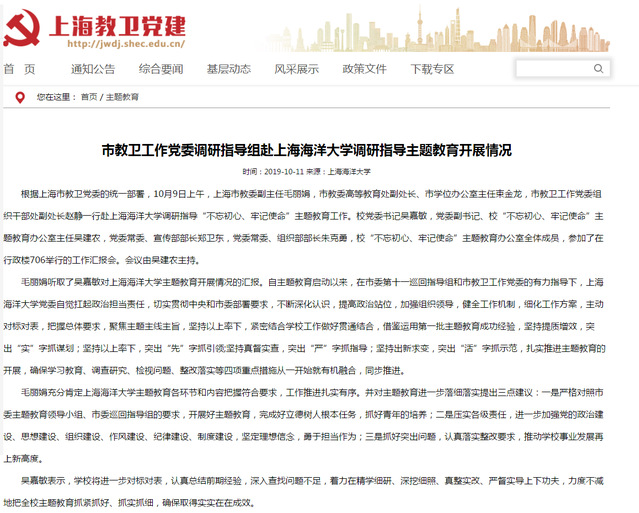
Task: Open the 下载专区 menu item
Action: tap(432, 69)
